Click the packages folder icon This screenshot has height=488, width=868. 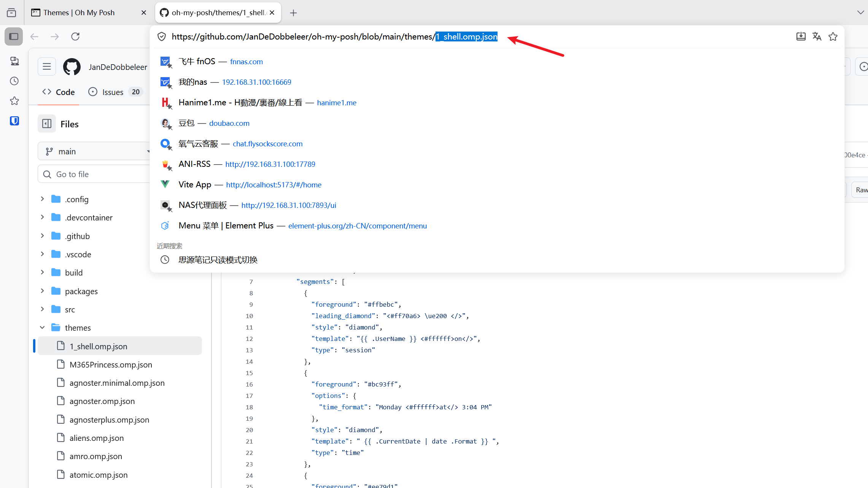click(56, 291)
